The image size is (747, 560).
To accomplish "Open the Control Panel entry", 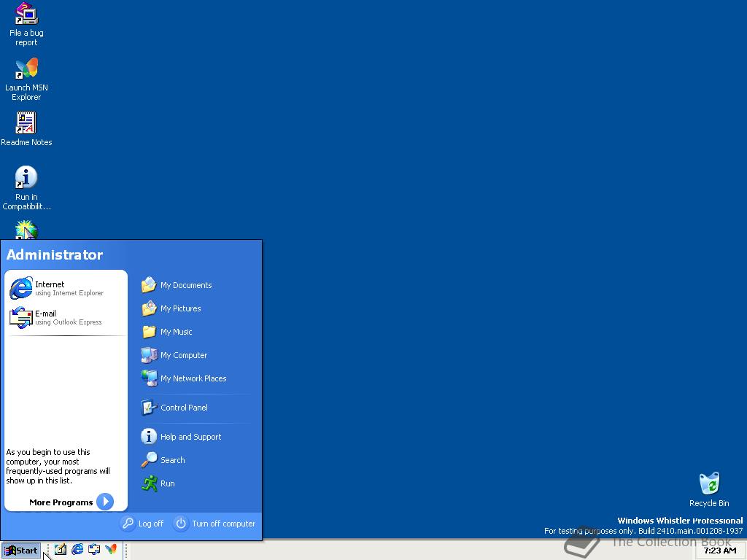I will [x=175, y=408].
